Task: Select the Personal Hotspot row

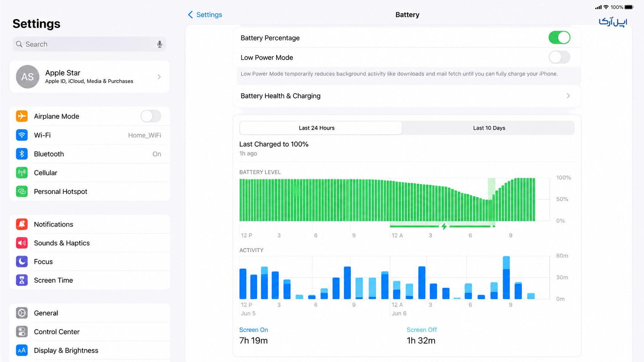Action: [90, 191]
